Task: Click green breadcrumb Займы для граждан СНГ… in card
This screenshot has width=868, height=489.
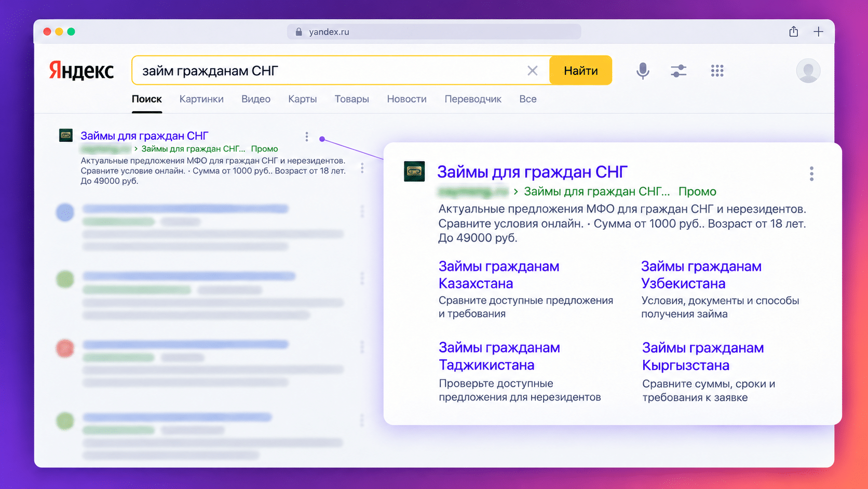Action: [x=597, y=191]
